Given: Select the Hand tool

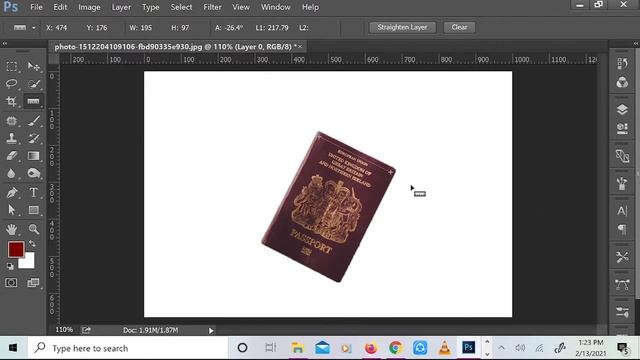Looking at the screenshot, I should pos(11,229).
